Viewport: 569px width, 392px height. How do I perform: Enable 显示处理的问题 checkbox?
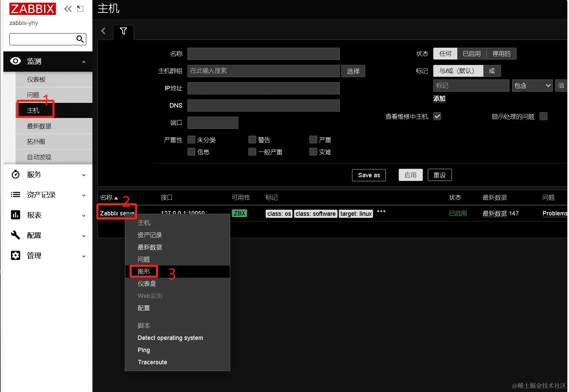click(x=543, y=116)
